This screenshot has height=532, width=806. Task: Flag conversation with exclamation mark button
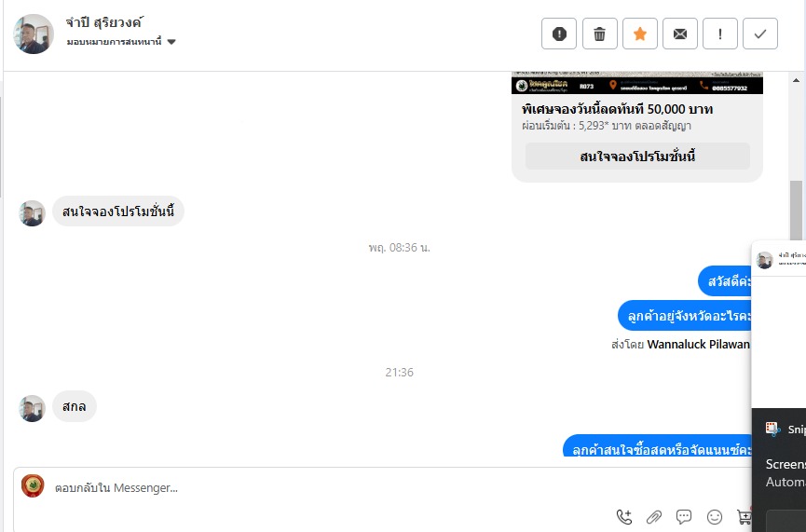(720, 34)
